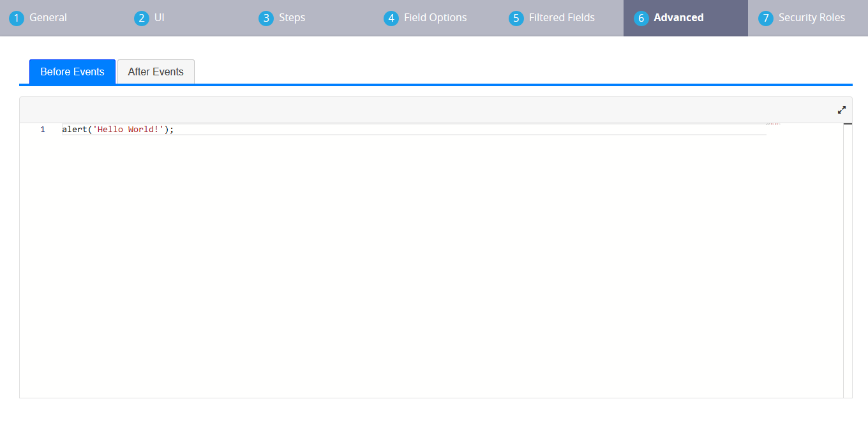Viewport: 868px width, 422px height.
Task: Click the number 2 badge beside UI
Action: pos(142,19)
